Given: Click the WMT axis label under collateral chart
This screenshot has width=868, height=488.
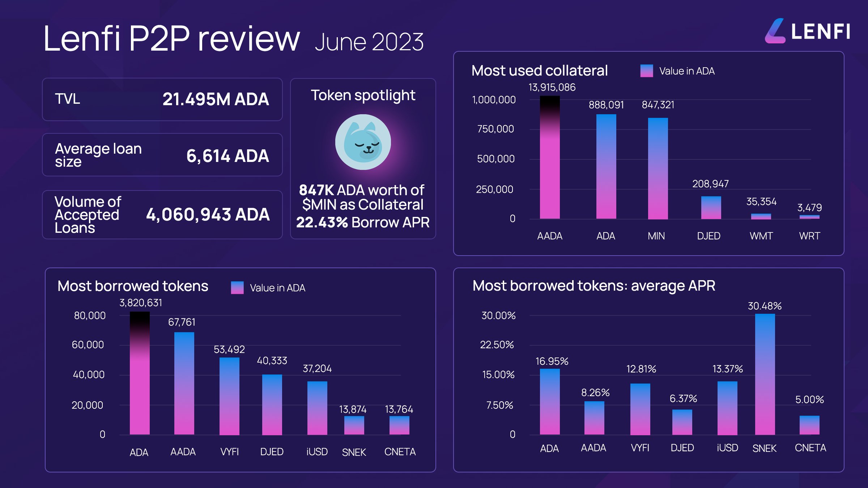Looking at the screenshot, I should (761, 236).
